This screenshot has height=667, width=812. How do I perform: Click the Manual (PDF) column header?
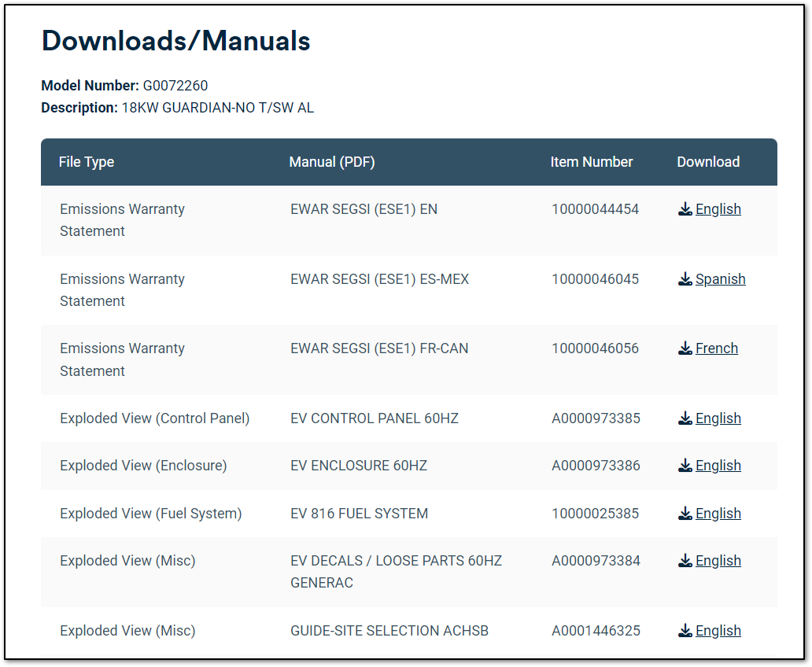click(332, 162)
